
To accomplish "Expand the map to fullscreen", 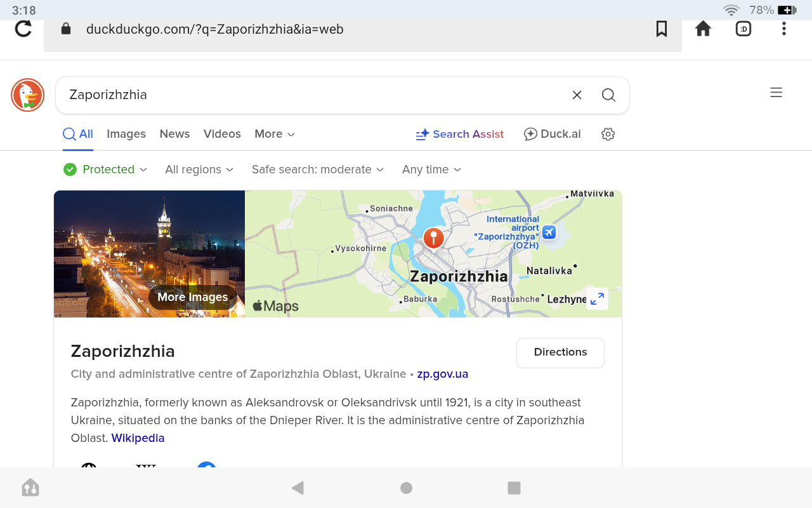I will click(597, 298).
